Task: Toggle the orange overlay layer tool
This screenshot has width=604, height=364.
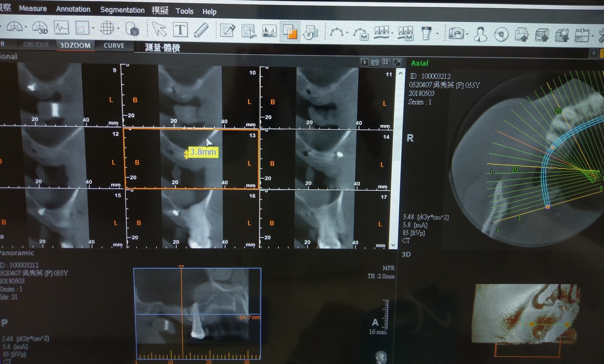Action: click(x=290, y=32)
